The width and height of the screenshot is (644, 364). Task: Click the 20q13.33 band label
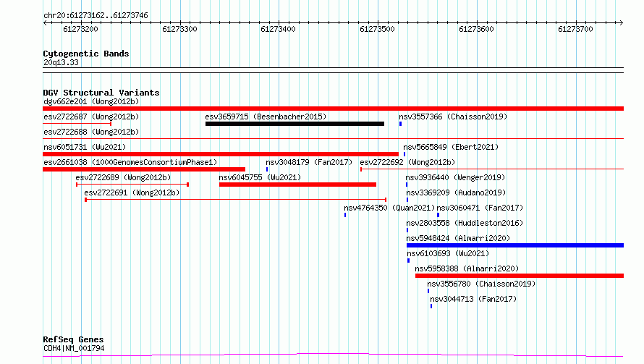click(x=61, y=62)
